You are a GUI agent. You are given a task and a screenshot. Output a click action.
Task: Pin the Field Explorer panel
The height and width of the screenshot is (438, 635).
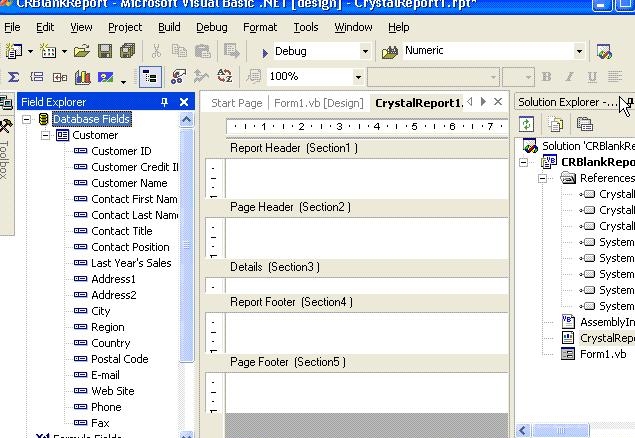[x=165, y=102]
